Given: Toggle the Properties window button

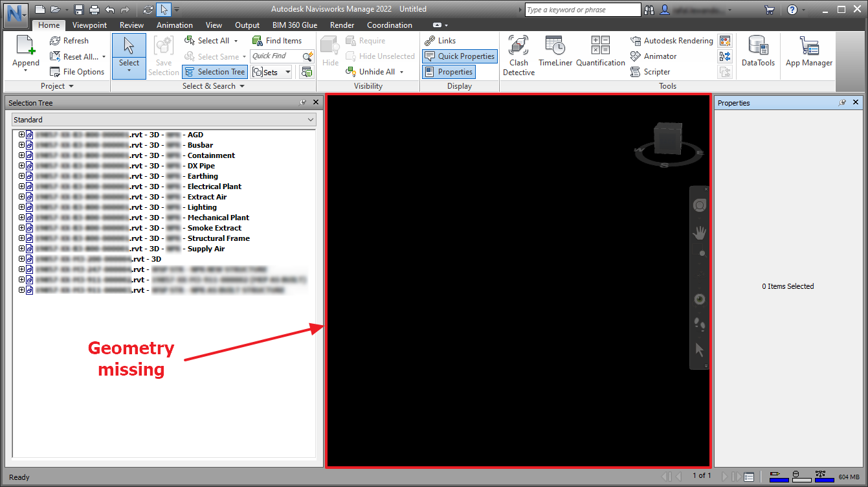Looking at the screenshot, I should [449, 72].
